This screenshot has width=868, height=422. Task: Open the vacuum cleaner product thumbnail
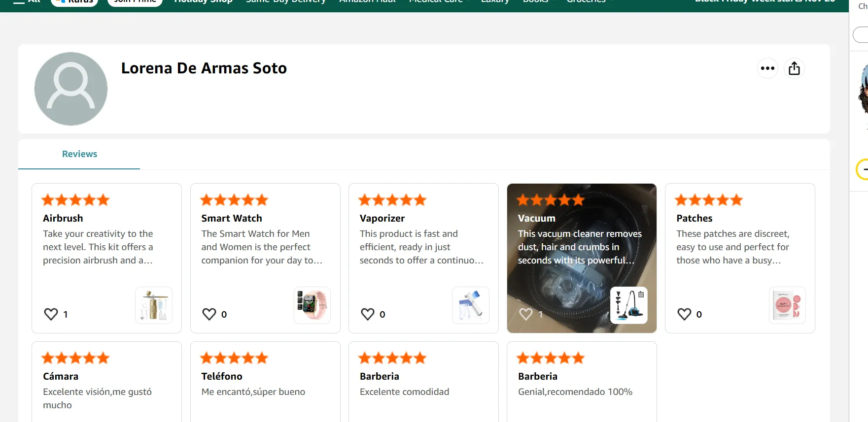pyautogui.click(x=629, y=305)
